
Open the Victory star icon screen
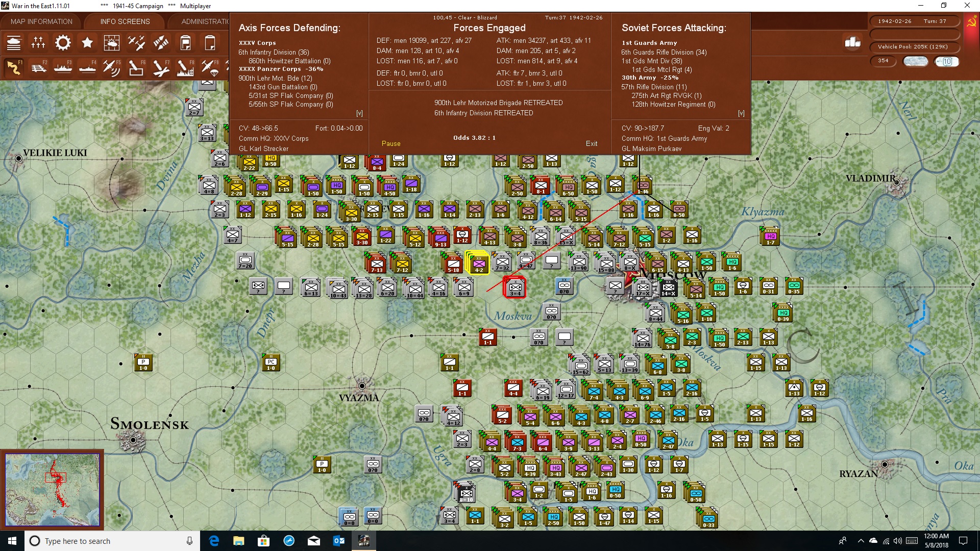pyautogui.click(x=87, y=43)
